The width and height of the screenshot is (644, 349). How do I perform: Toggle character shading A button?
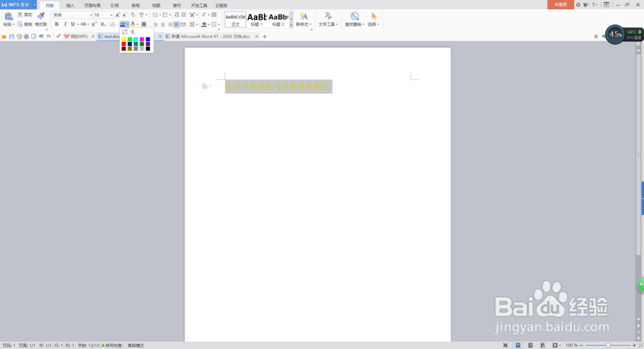(x=144, y=24)
